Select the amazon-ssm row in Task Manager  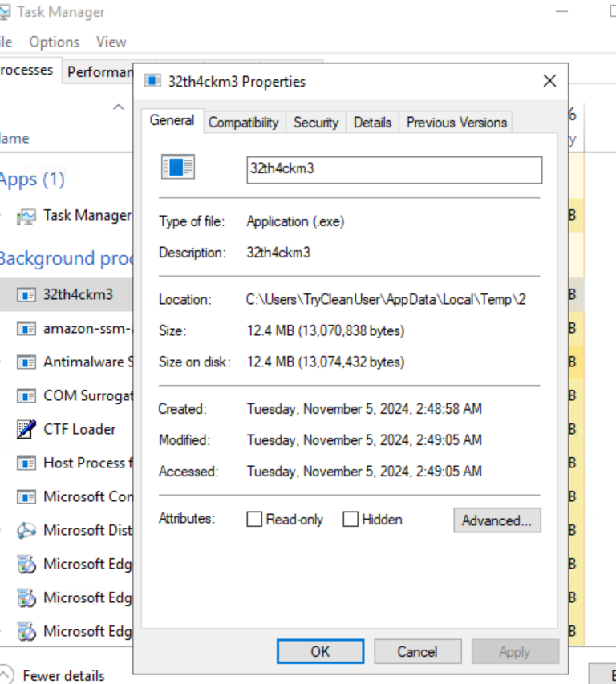coord(67,329)
